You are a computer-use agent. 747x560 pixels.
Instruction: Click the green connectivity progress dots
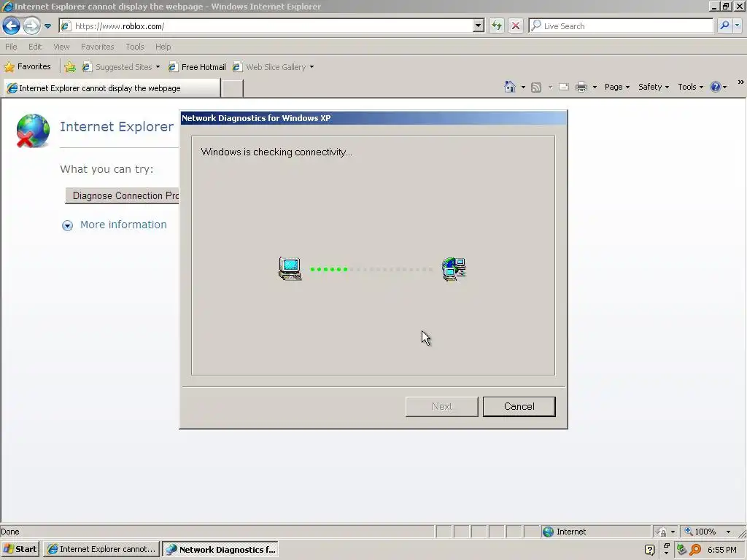click(329, 270)
